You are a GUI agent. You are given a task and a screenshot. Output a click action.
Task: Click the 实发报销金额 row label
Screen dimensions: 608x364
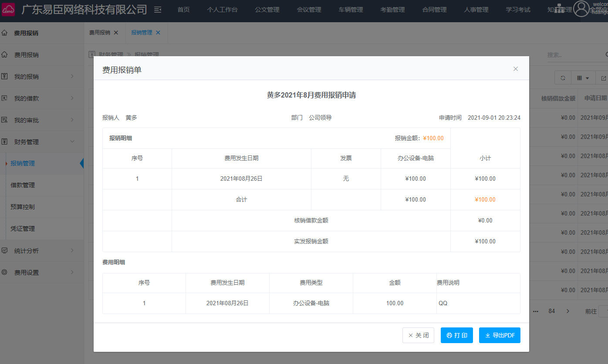(x=311, y=241)
